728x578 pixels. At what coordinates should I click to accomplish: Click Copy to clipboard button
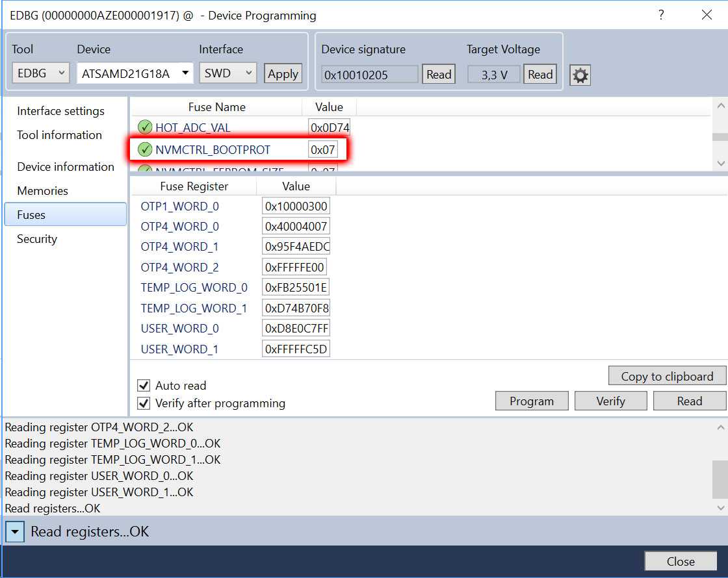click(x=667, y=377)
